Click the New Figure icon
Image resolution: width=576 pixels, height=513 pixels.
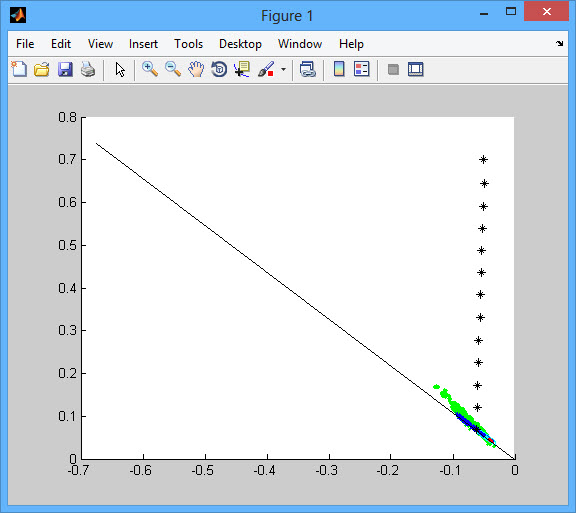[x=19, y=69]
